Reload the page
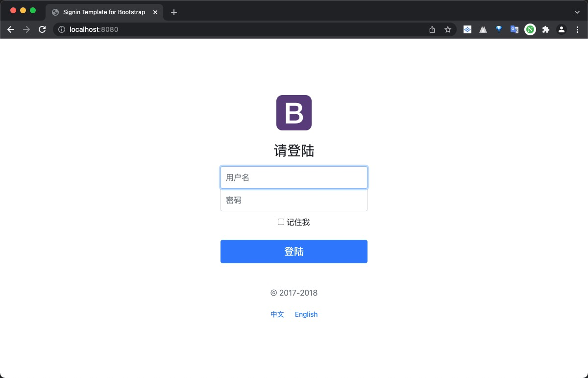The height and width of the screenshot is (378, 588). tap(42, 29)
